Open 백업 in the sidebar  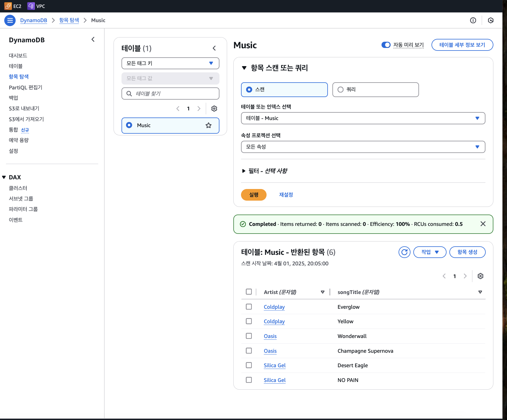13,98
